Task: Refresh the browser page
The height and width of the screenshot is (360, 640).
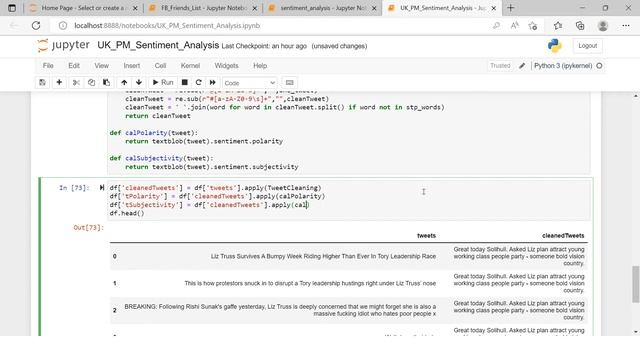Action: coord(36,26)
